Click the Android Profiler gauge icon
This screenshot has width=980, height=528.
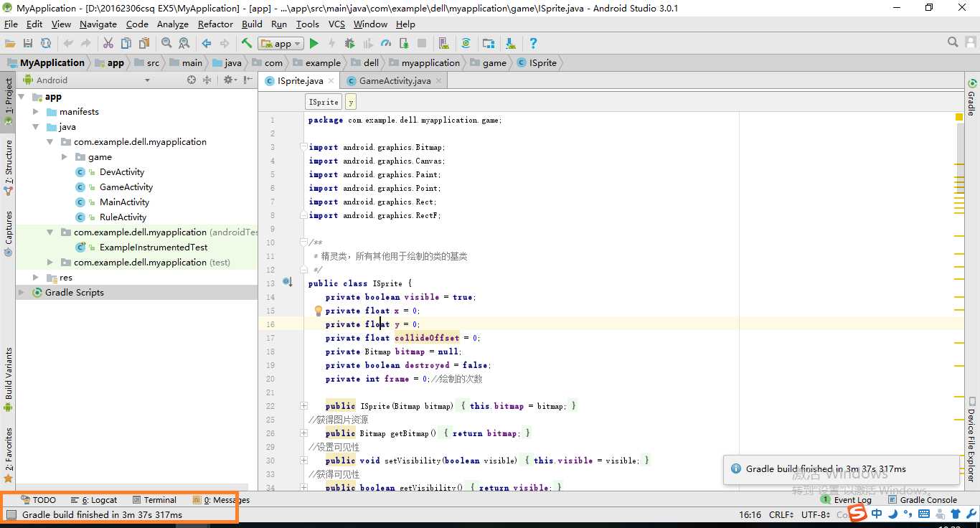[x=386, y=44]
